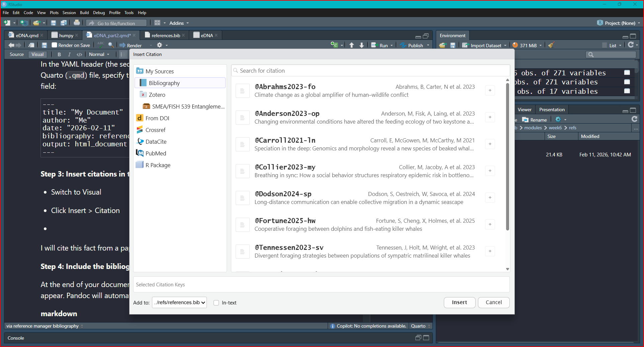Click the clear workspace broom icon

(x=551, y=45)
